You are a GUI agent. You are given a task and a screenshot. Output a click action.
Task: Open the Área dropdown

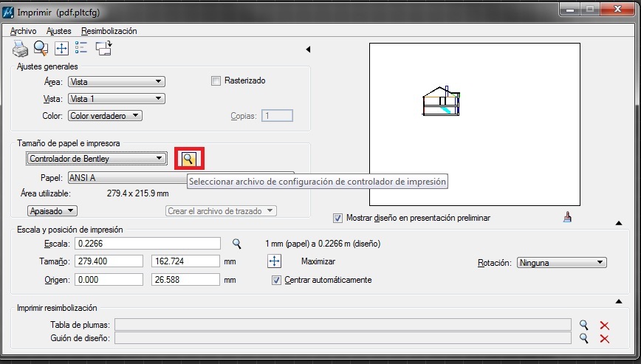pos(117,82)
